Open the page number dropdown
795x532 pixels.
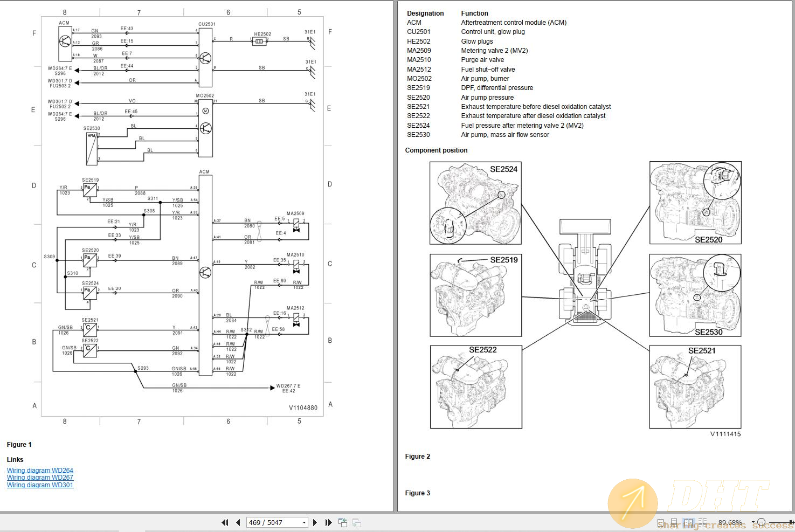pos(304,522)
